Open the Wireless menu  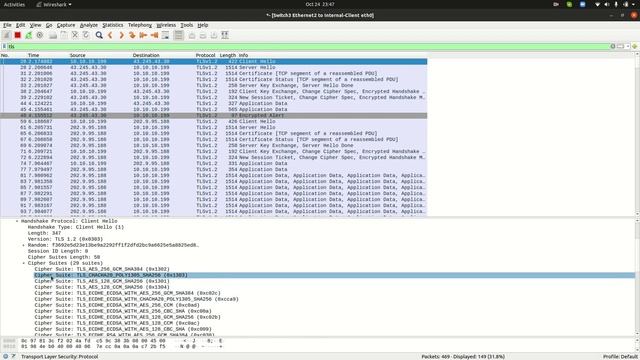pos(166,25)
